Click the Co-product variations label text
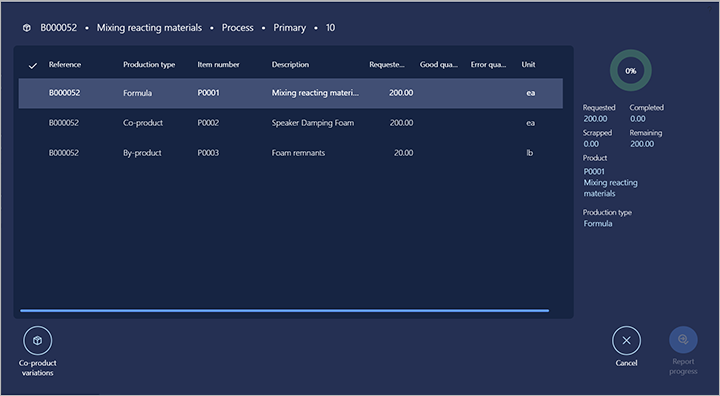Image resolution: width=720 pixels, height=396 pixels. pyautogui.click(x=38, y=368)
